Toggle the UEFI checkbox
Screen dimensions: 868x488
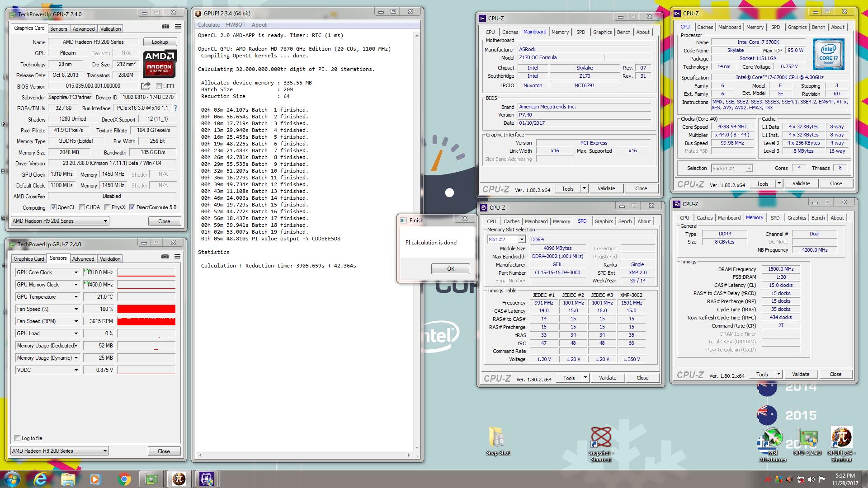click(x=159, y=86)
